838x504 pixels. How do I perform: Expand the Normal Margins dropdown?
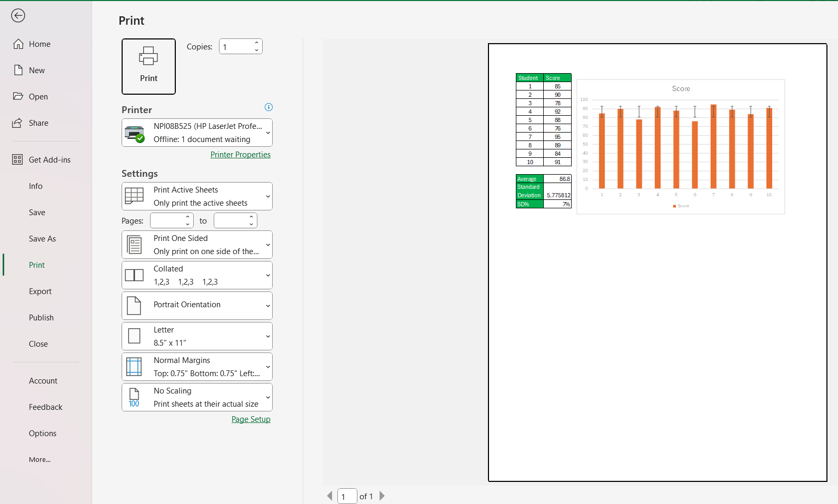268,367
